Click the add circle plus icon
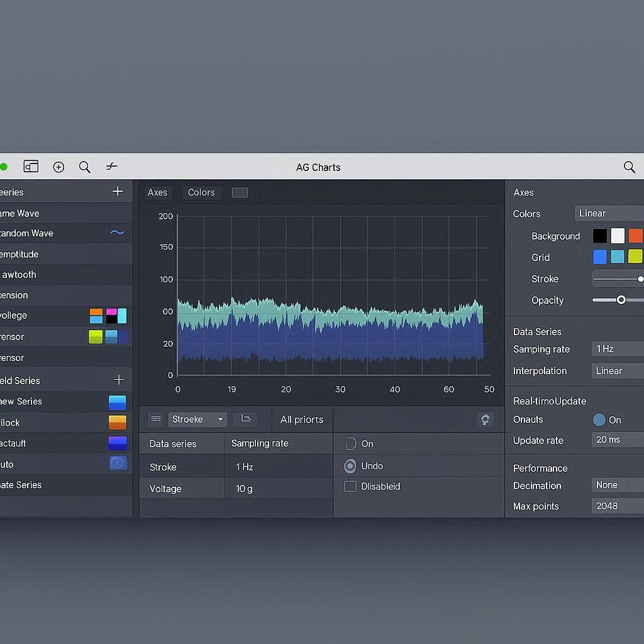This screenshot has width=644, height=644. (58, 167)
